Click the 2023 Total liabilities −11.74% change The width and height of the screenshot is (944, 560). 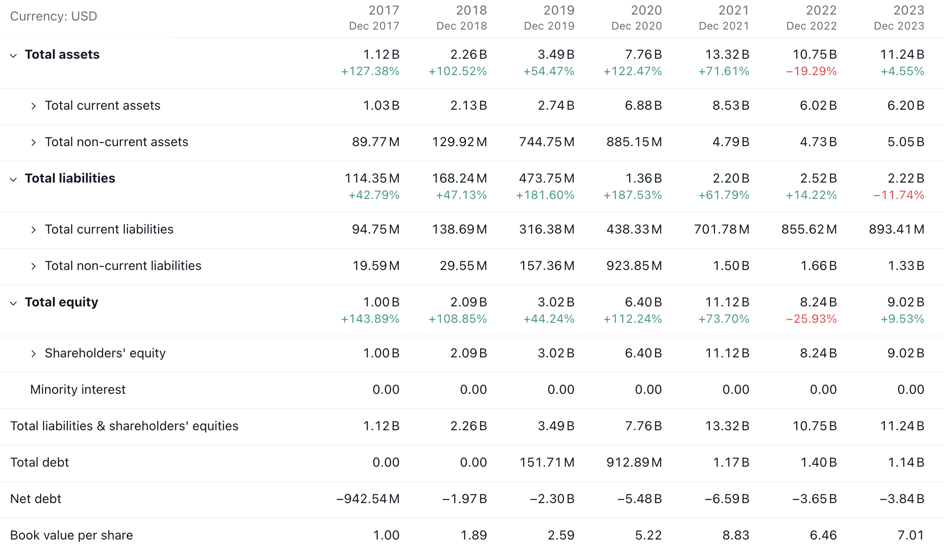point(899,195)
